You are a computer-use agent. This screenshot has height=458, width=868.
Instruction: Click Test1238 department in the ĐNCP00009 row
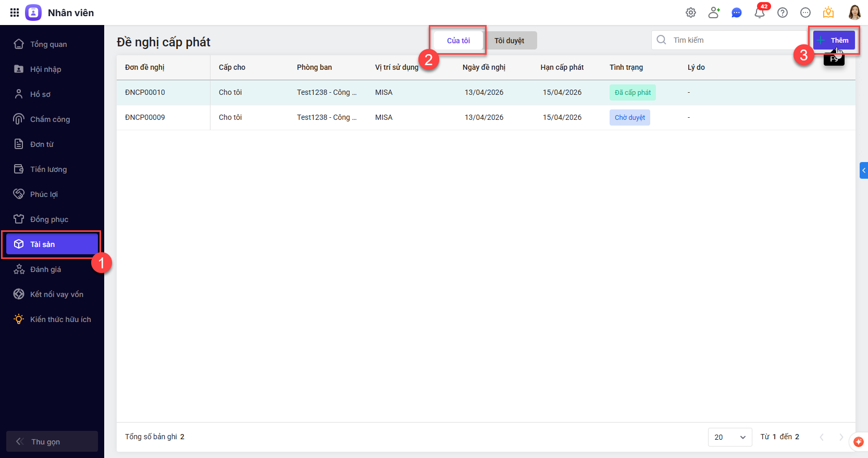click(327, 117)
